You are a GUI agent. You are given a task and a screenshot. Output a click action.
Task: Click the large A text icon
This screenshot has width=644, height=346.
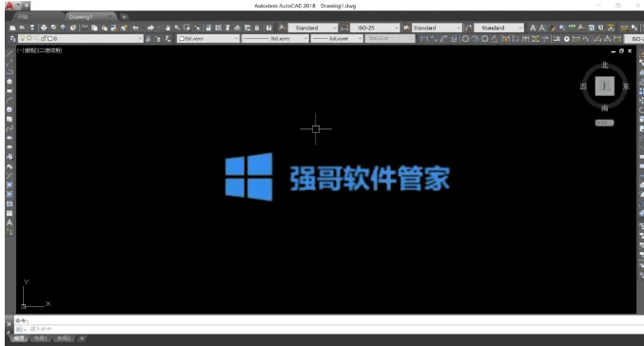[533, 28]
